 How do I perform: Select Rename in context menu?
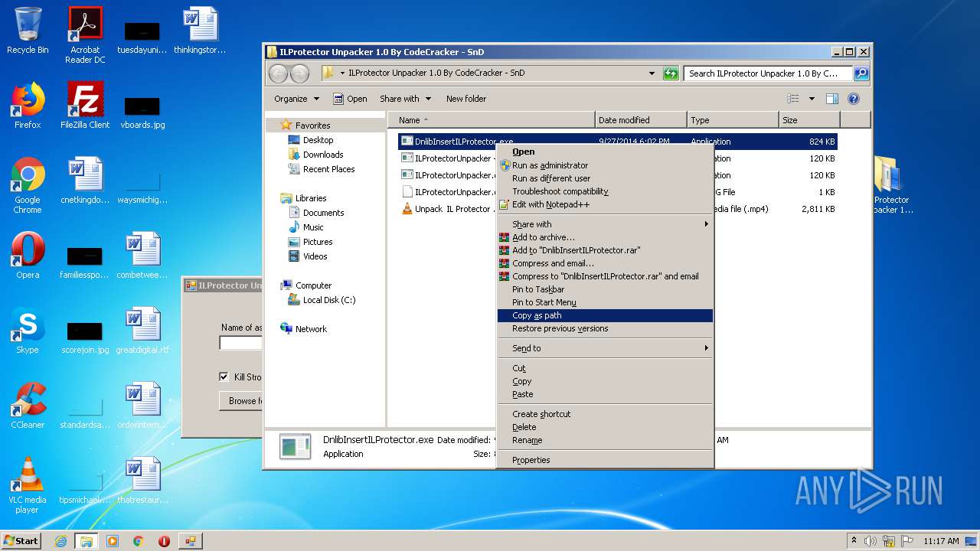pos(605,440)
